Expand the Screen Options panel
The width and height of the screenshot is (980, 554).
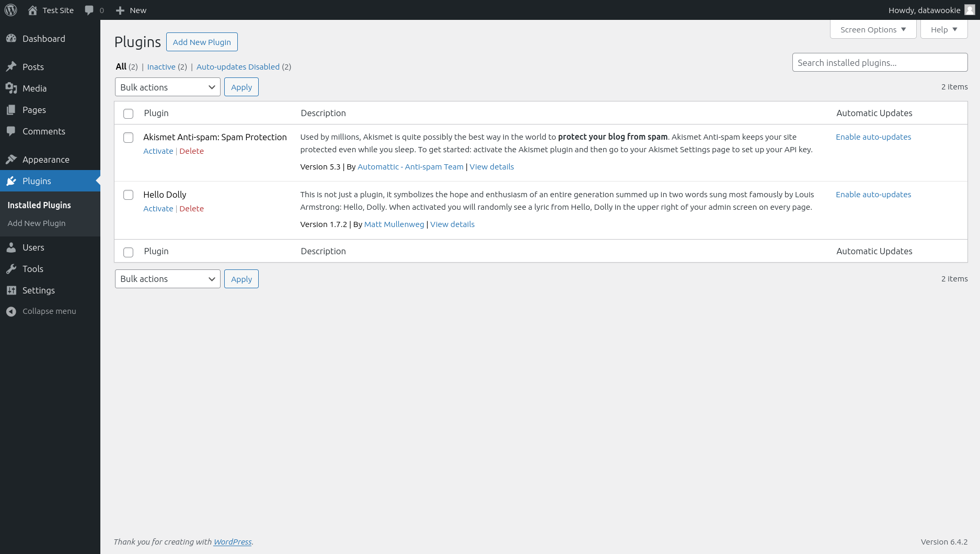pos(872,29)
